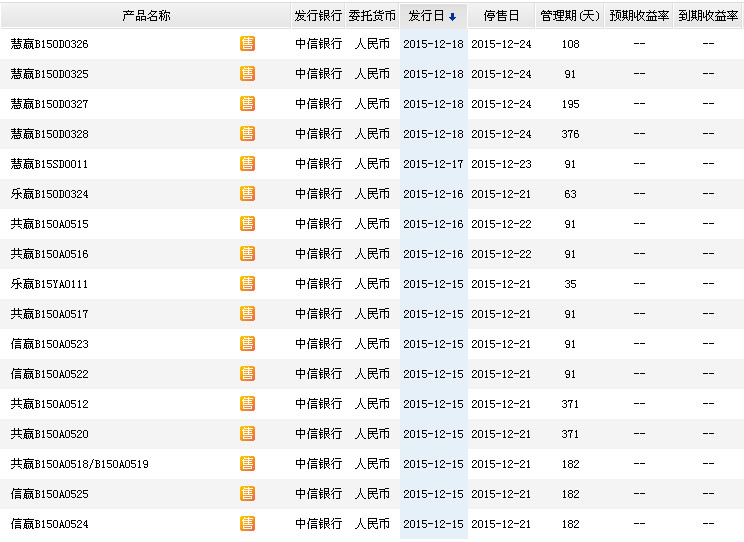Click the 售 icon for 信赢B150A0524
The width and height of the screenshot is (744, 542).
(247, 524)
